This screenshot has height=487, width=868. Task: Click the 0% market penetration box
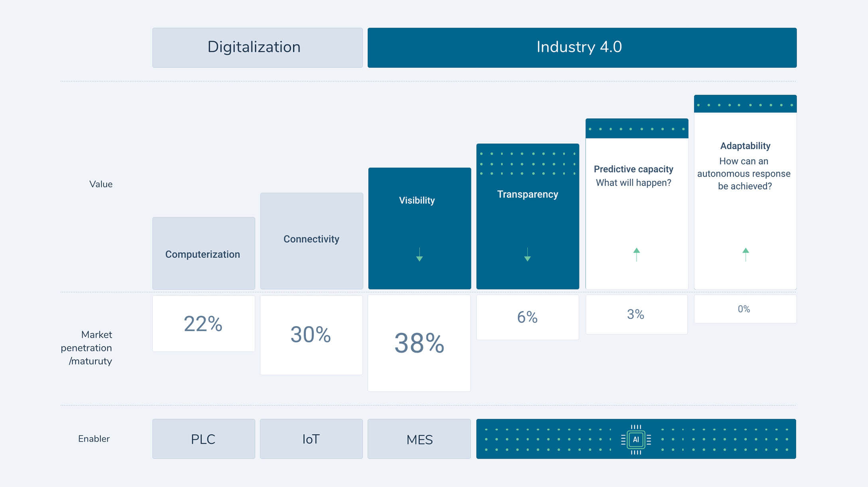[745, 309]
